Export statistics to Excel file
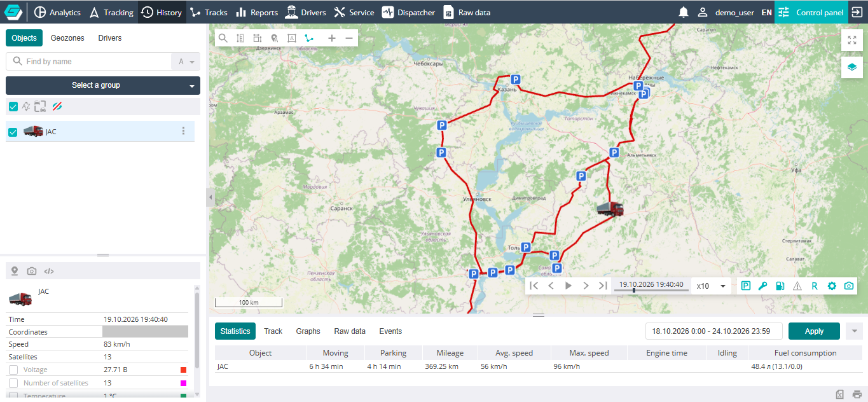 pos(840,394)
